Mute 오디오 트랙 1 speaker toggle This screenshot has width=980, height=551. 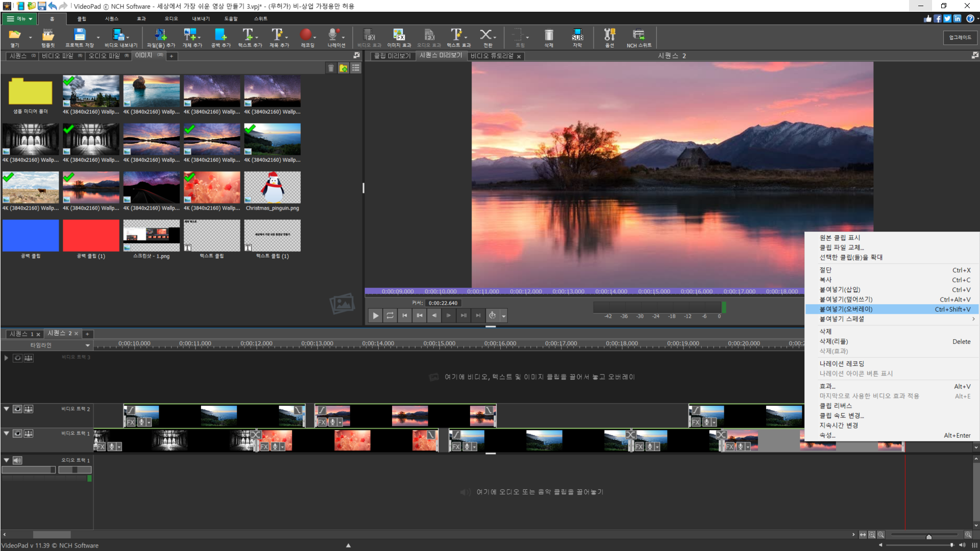click(x=17, y=460)
